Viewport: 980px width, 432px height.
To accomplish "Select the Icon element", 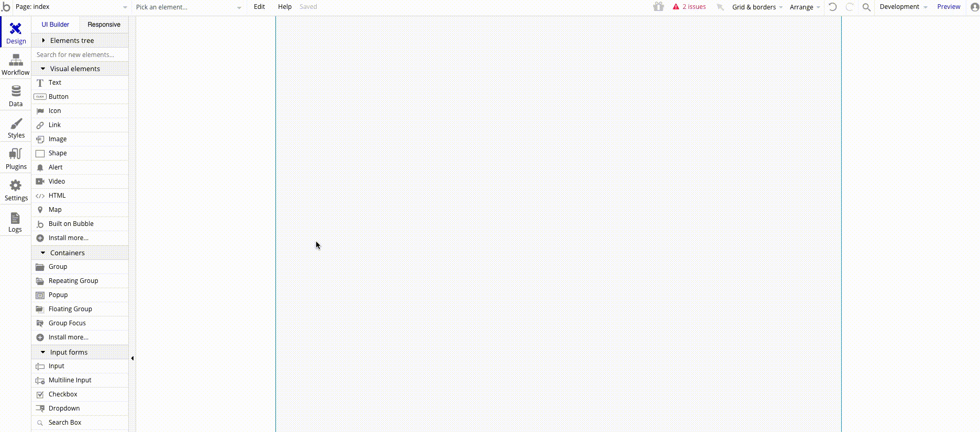I will pyautogui.click(x=80, y=111).
